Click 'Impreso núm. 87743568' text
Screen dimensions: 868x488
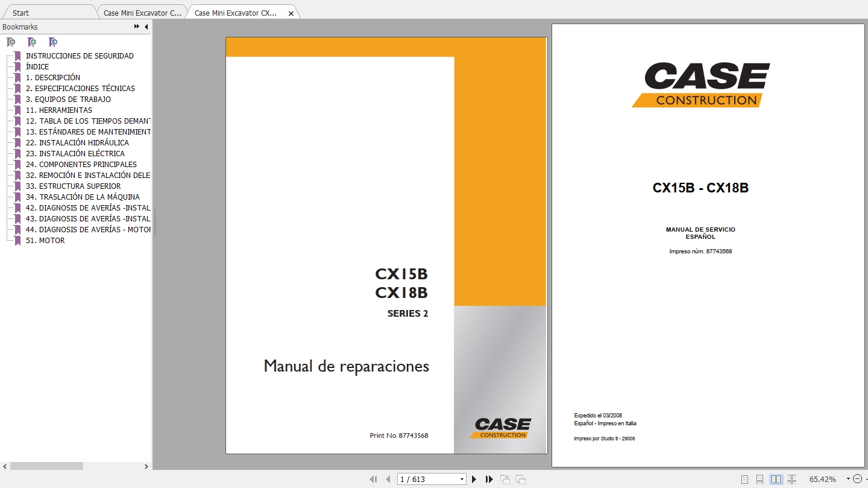(700, 252)
